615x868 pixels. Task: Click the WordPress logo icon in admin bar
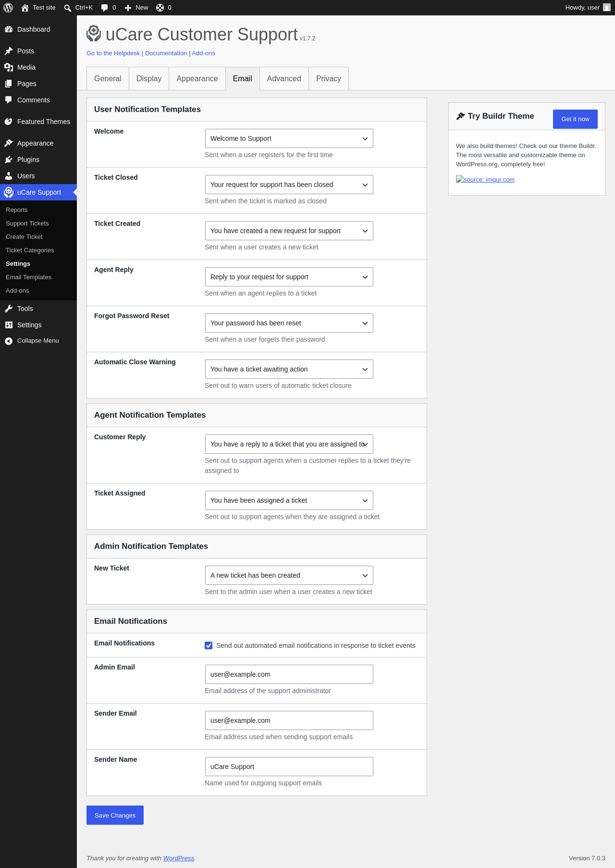coord(8,8)
